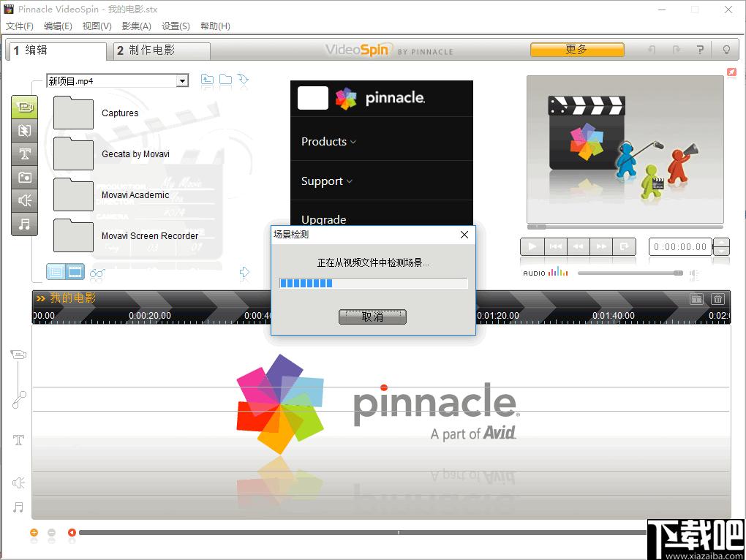The image size is (746, 560).
Task: Zoom in timeline with plus icon
Action: coord(34,532)
